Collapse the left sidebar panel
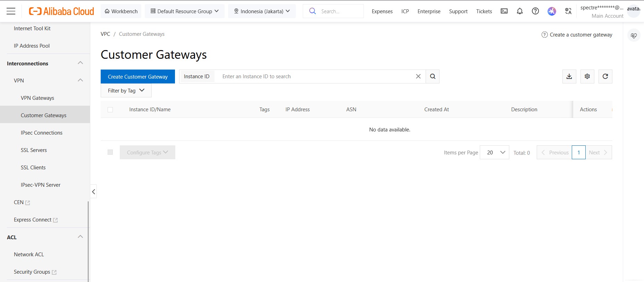Screen dimensions: 644x282 click(x=93, y=192)
